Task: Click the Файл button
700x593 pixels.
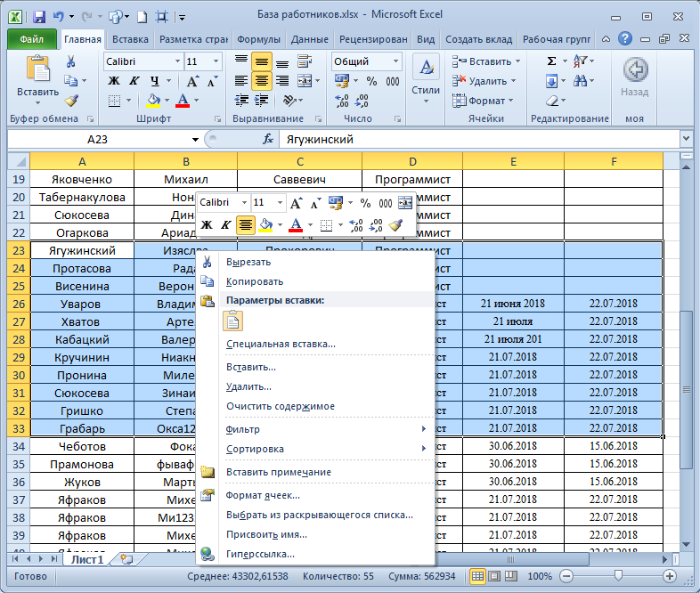Action: point(31,39)
